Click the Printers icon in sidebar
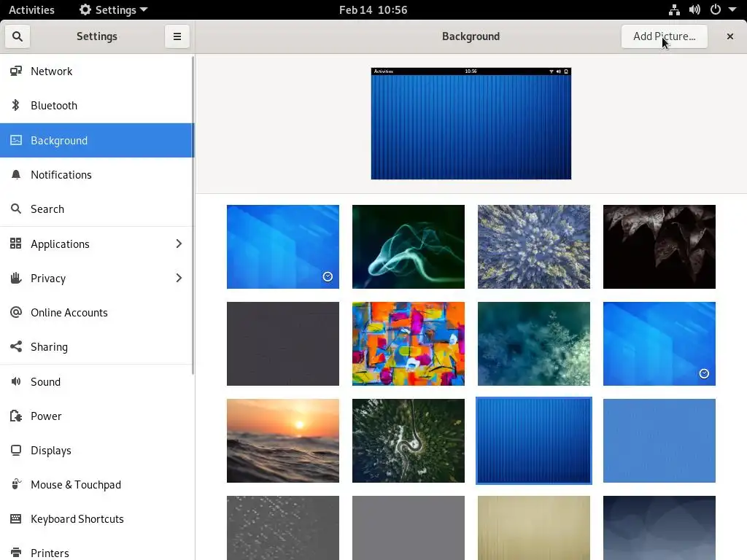747x560 pixels. pyautogui.click(x=16, y=553)
